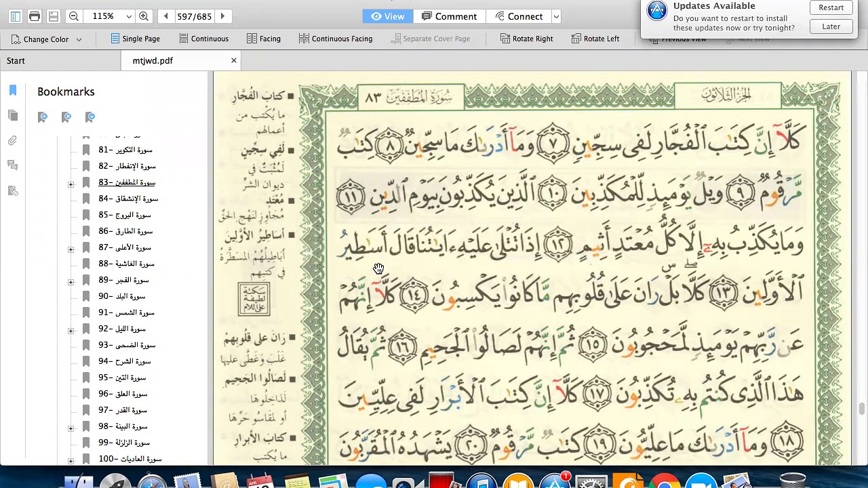
Task: Jump to bookmark 82 سورة الإنفطار
Action: (x=127, y=166)
